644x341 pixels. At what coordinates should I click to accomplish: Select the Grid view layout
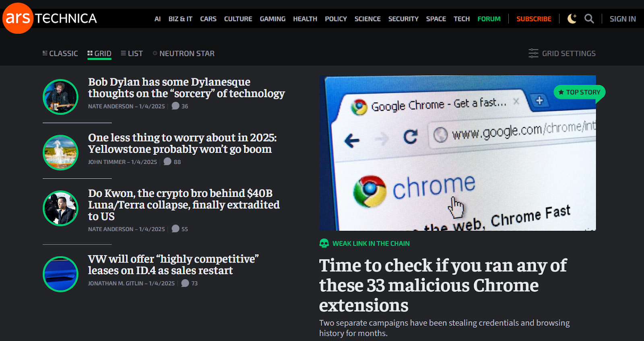[x=99, y=53]
